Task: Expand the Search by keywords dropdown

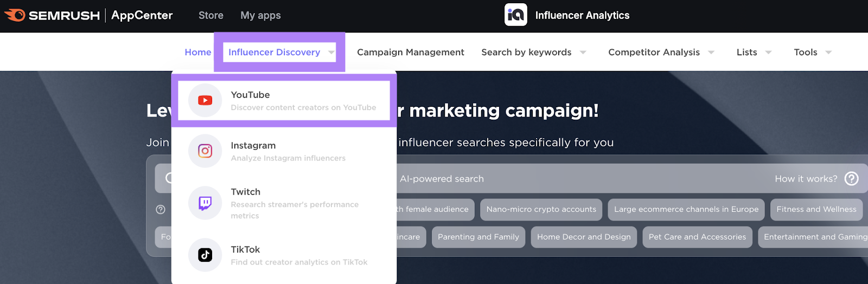Action: click(x=583, y=53)
